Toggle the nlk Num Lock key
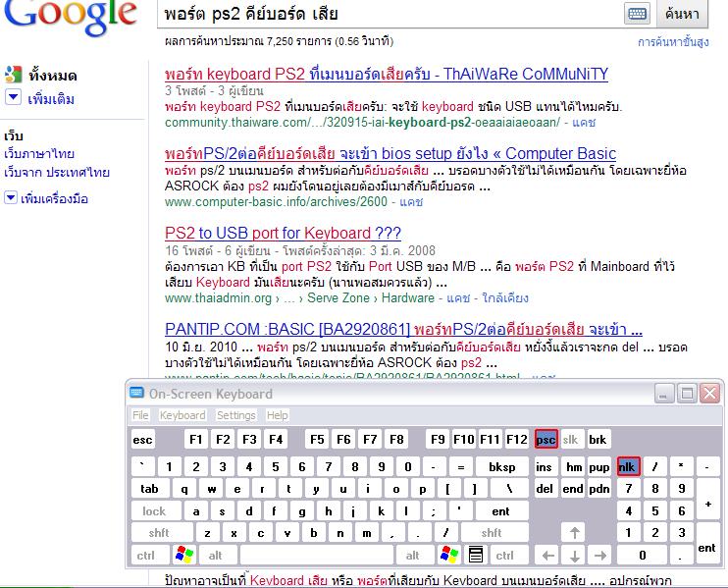728x588 pixels. point(629,467)
